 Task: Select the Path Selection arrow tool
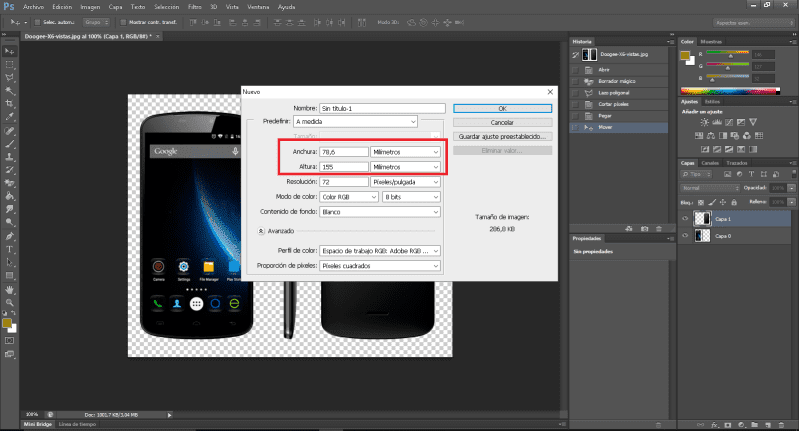[x=9, y=263]
